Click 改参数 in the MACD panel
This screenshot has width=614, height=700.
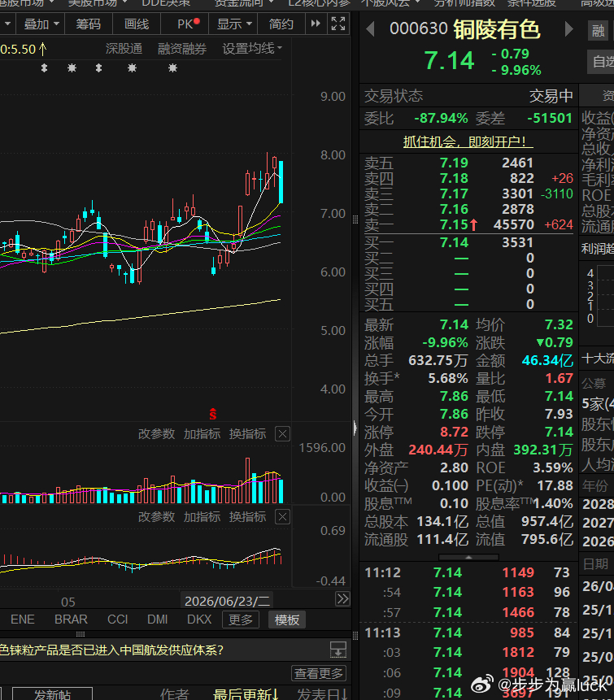(156, 517)
